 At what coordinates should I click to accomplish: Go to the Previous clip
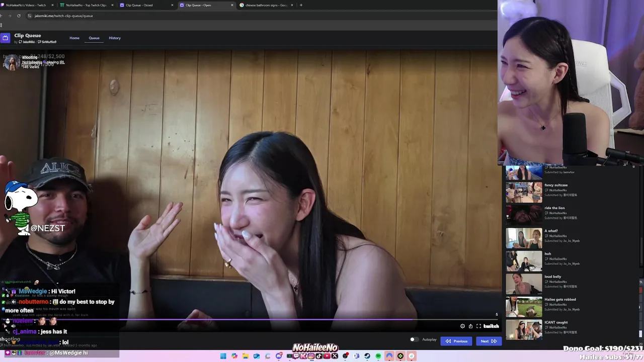tap(456, 341)
